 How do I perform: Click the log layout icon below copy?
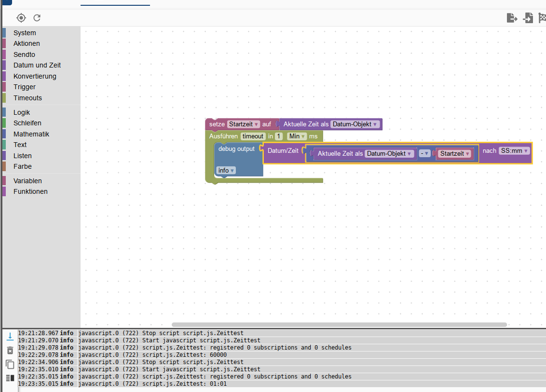pyautogui.click(x=10, y=378)
